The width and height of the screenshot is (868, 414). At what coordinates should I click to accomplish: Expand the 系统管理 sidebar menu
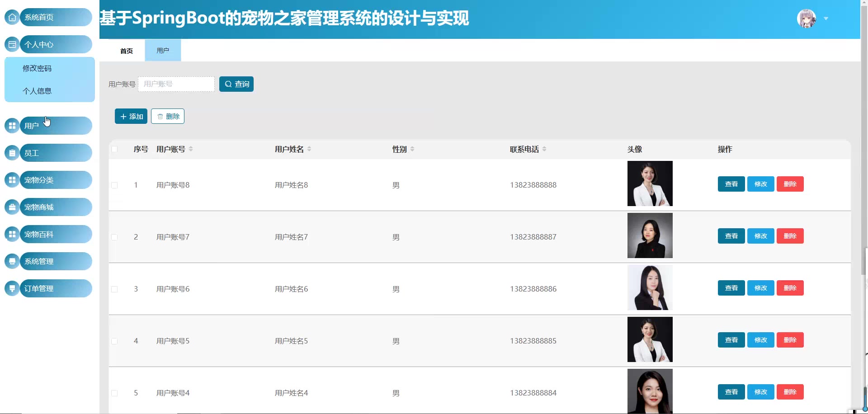(56, 261)
